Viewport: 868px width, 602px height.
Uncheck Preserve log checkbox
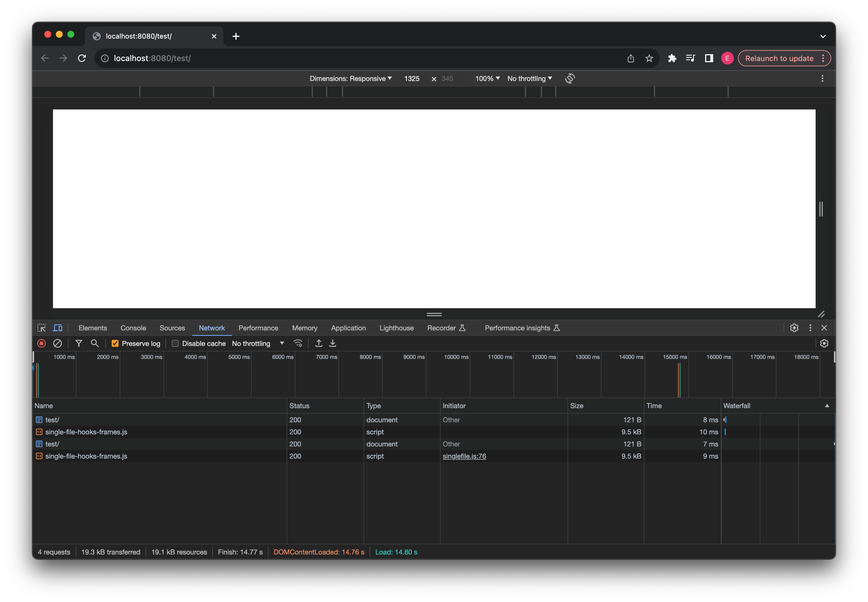115,343
